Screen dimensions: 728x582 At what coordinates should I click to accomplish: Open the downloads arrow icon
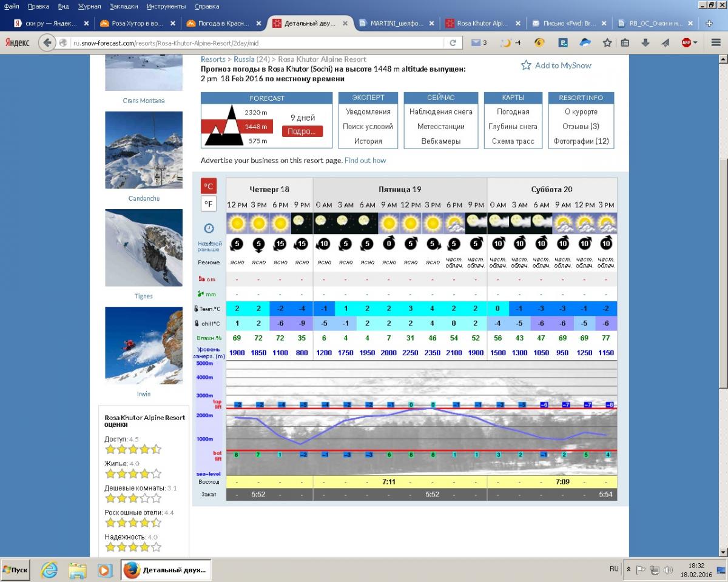tap(645, 43)
